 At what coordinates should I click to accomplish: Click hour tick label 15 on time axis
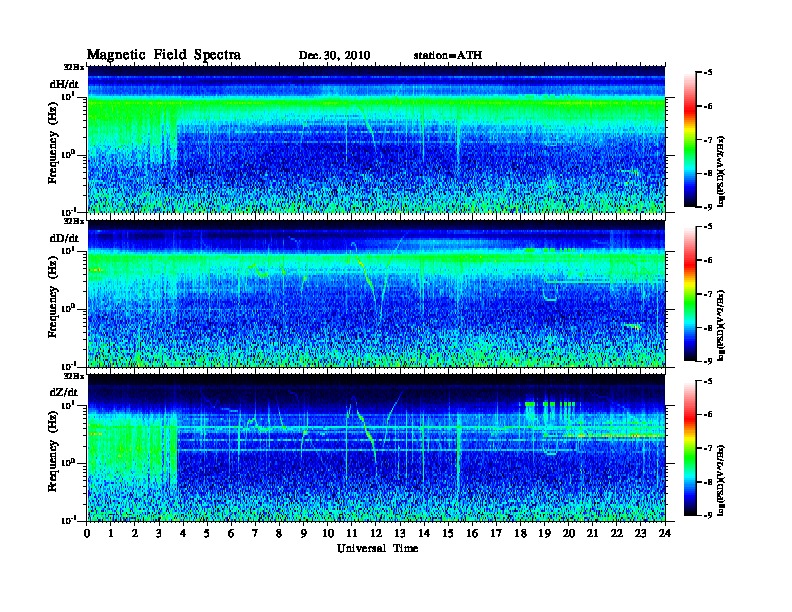448,533
